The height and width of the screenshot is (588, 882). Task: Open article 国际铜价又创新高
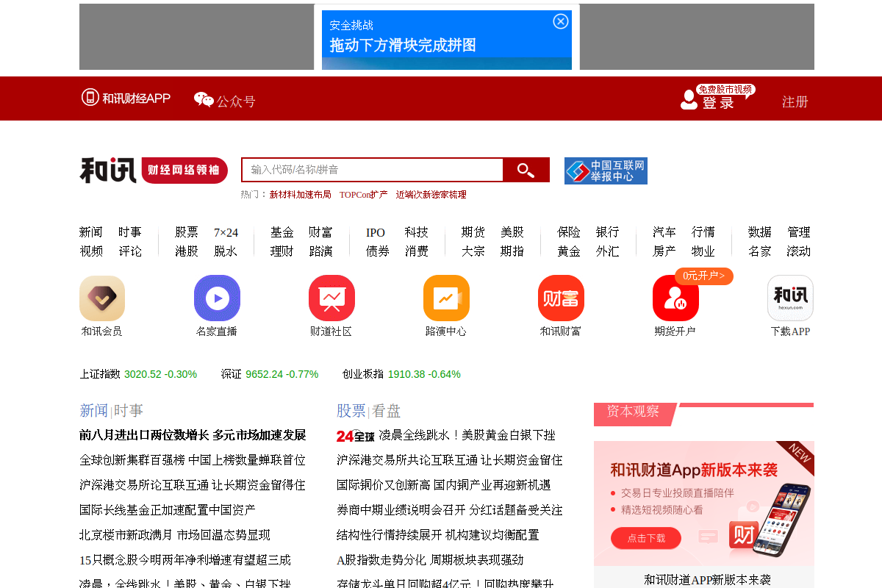pos(444,485)
